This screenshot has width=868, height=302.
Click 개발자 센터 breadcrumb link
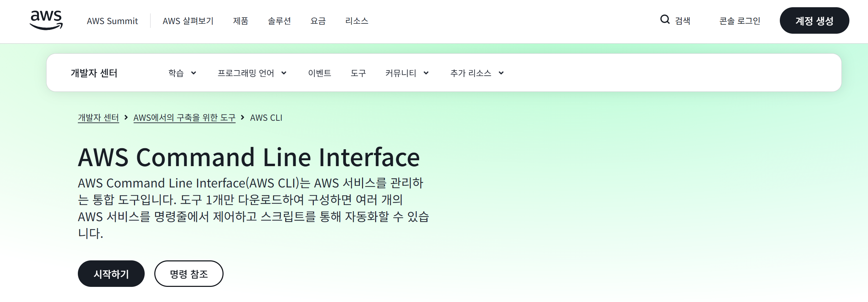98,118
